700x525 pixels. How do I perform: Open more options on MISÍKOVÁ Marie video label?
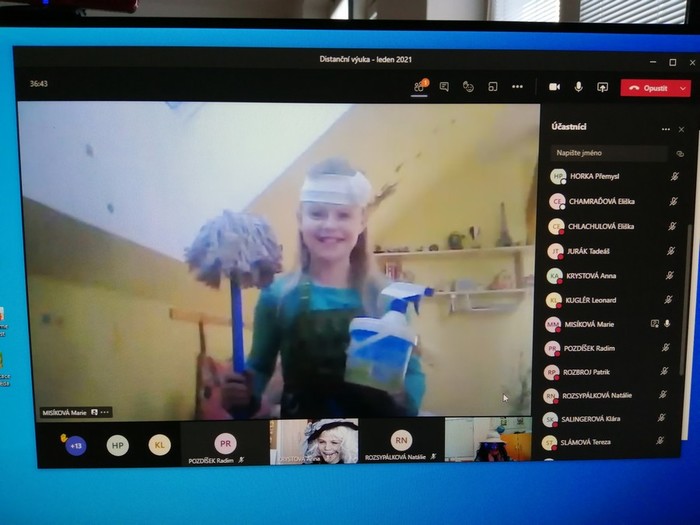pos(104,412)
